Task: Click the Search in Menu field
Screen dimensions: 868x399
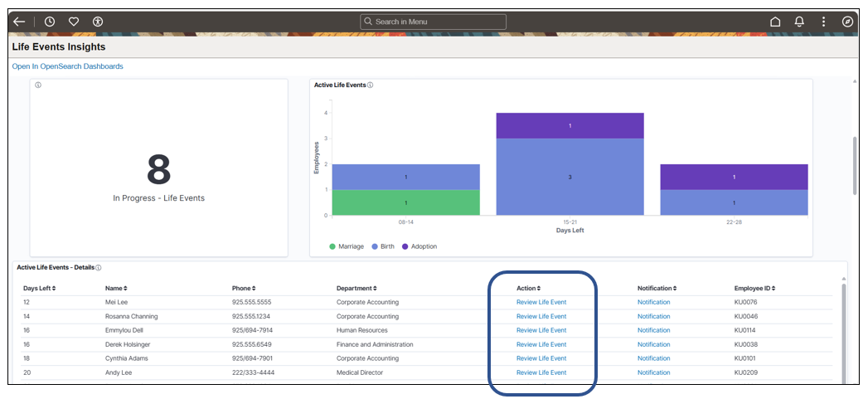Action: [433, 22]
